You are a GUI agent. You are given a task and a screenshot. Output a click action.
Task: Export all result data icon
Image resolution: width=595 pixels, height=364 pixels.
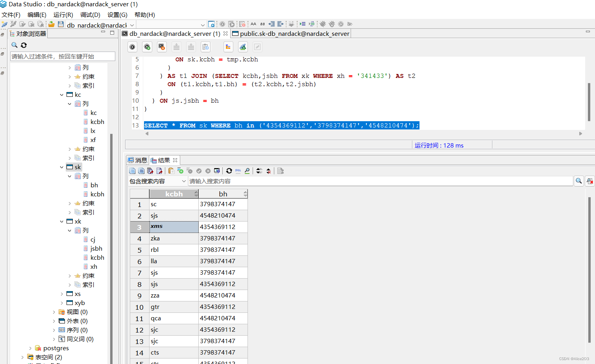point(159,171)
